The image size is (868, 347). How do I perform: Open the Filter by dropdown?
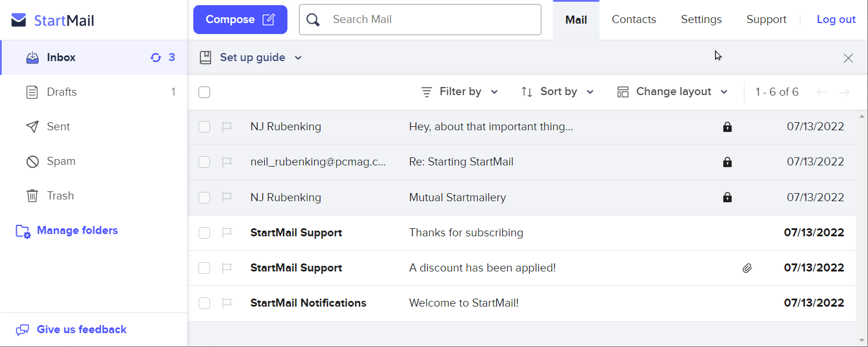(459, 91)
